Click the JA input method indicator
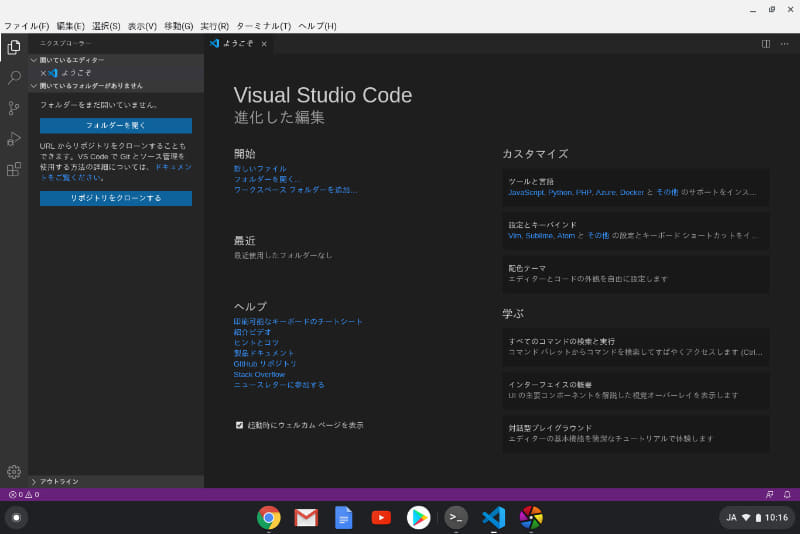 [731, 518]
